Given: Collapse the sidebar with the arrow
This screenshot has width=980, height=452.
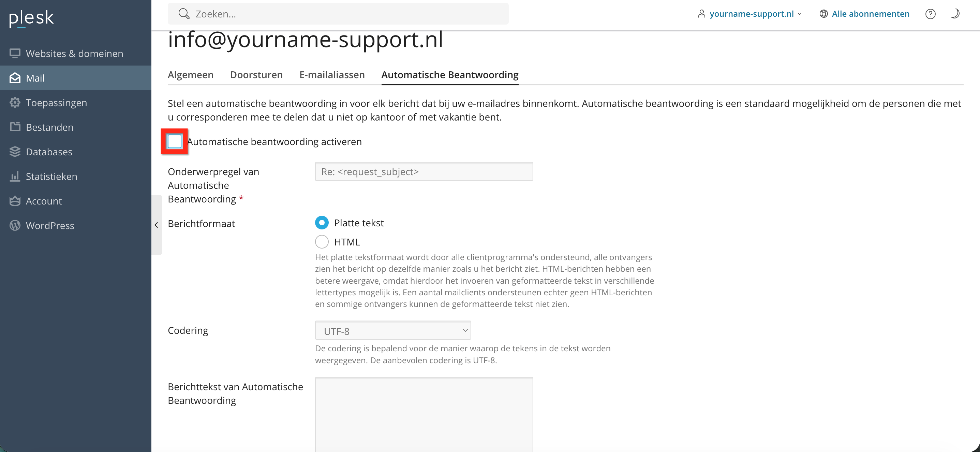Looking at the screenshot, I should click(157, 225).
